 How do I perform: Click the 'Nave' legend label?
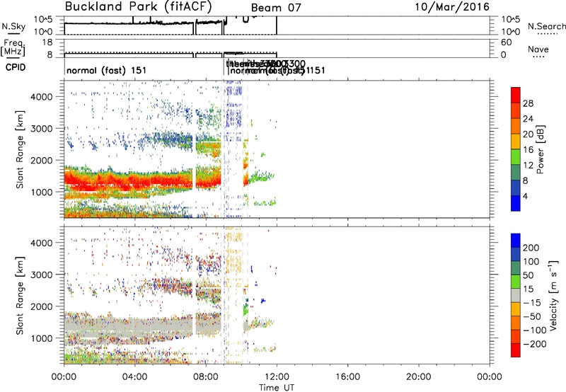538,49
